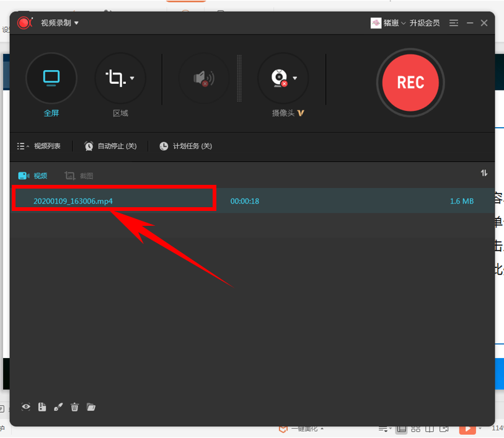504x438 pixels.
Task: Delete the recording with the trash icon
Action: click(74, 407)
